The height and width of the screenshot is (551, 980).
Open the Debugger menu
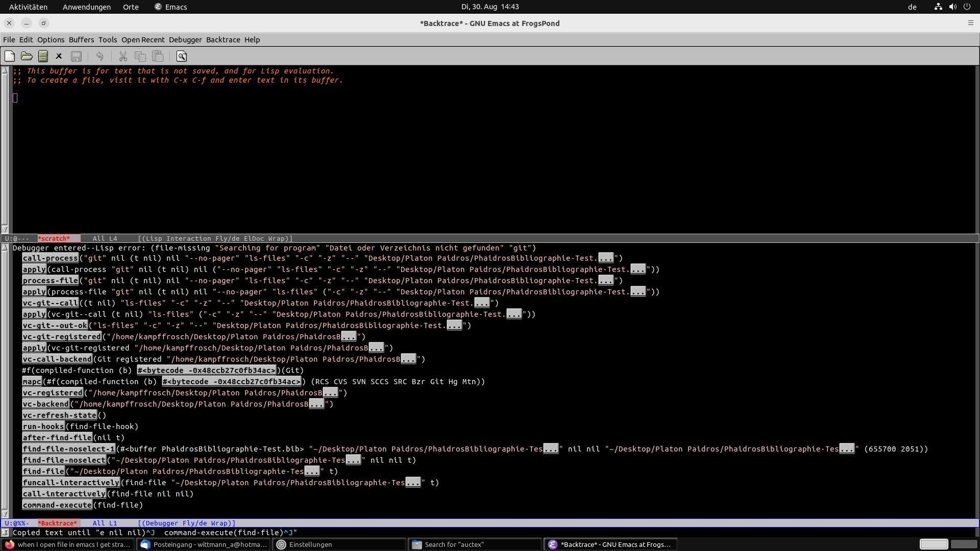pyautogui.click(x=185, y=40)
